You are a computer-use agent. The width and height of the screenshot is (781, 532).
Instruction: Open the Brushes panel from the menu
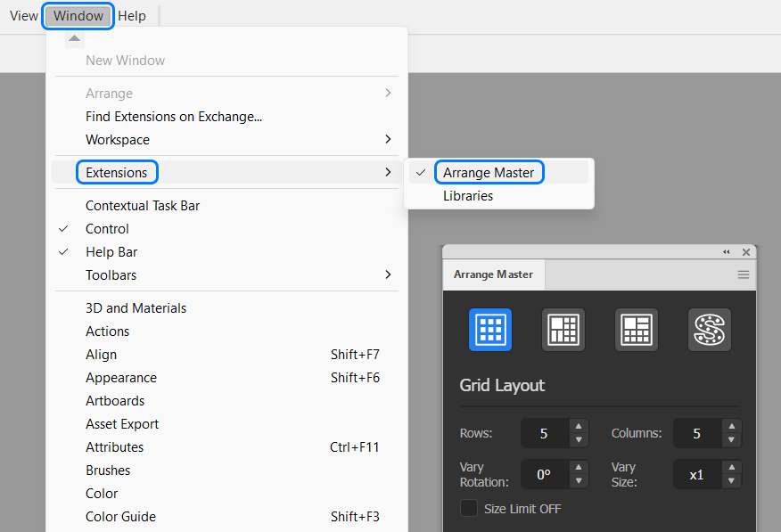pyautogui.click(x=226, y=471)
